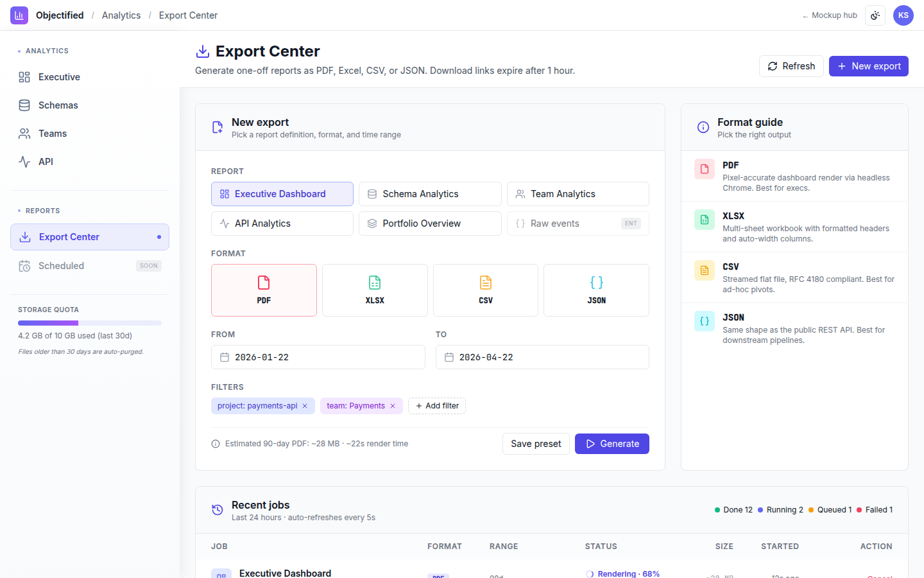924x578 pixels.
Task: Open Schemas in the sidebar
Action: 90,105
